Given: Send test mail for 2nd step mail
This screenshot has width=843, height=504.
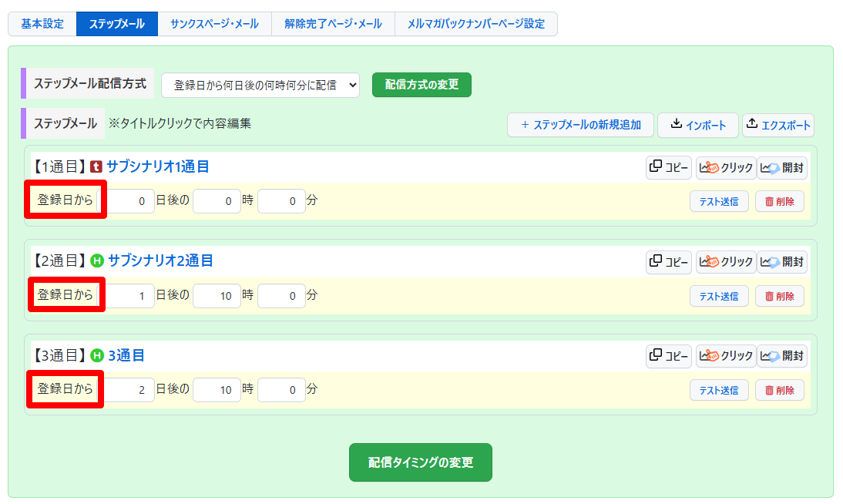Looking at the screenshot, I should [x=718, y=296].
